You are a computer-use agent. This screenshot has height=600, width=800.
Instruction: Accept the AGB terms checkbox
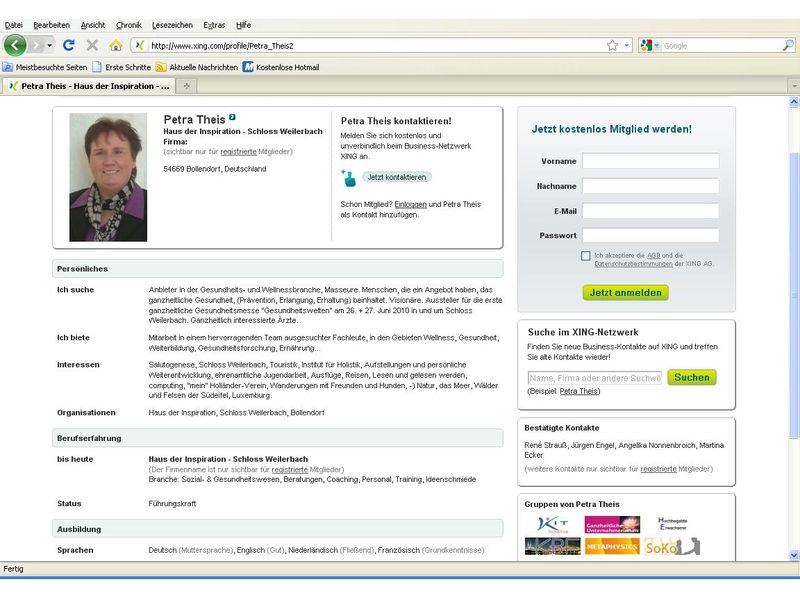[586, 256]
